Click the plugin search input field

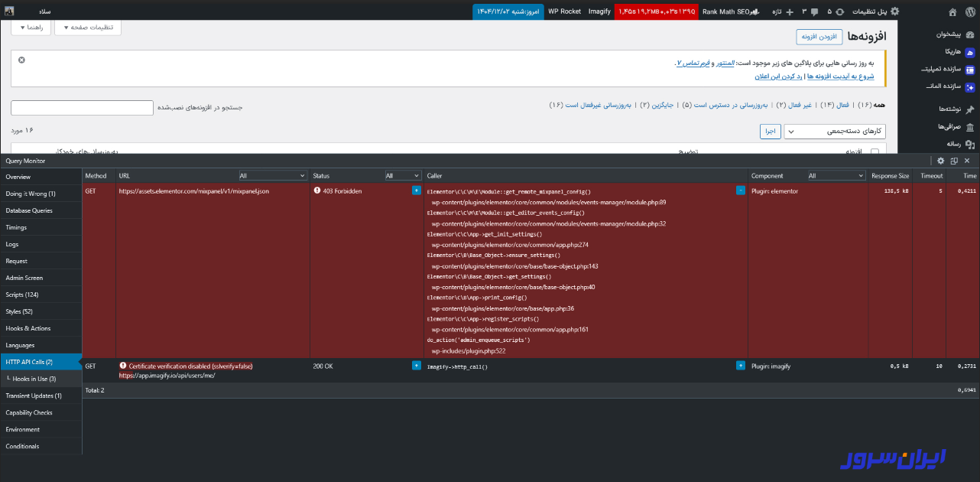tap(80, 108)
